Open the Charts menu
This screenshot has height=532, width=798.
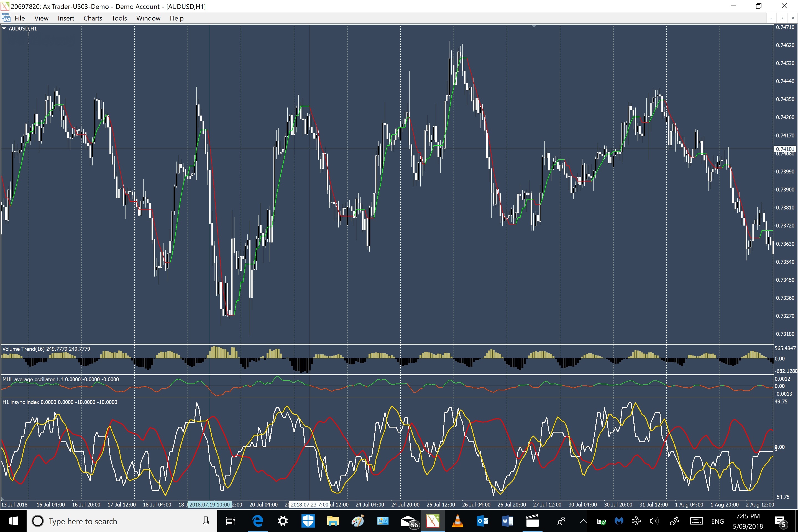pos(93,18)
